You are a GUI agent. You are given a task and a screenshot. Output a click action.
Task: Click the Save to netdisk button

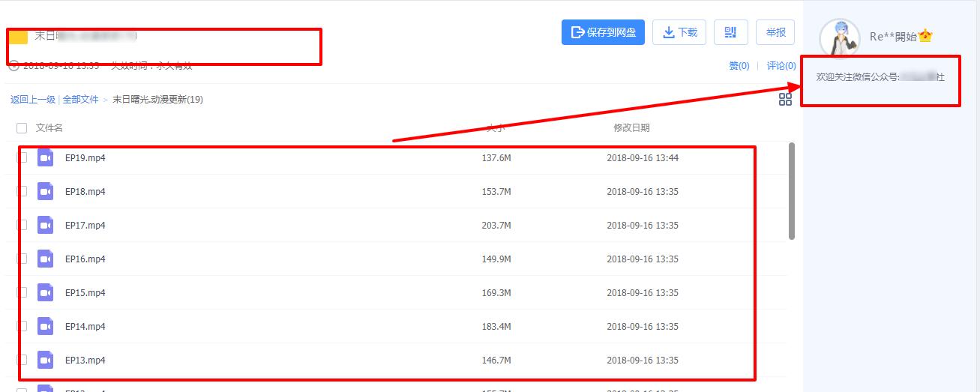pyautogui.click(x=603, y=32)
